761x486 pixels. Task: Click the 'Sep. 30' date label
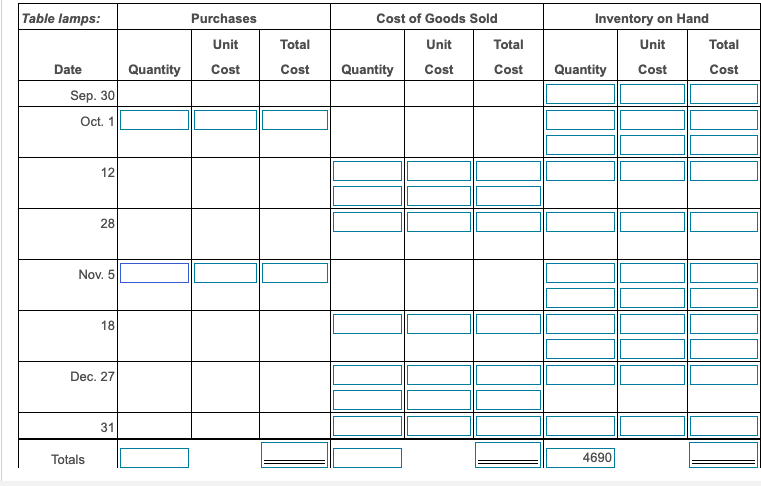pyautogui.click(x=92, y=95)
